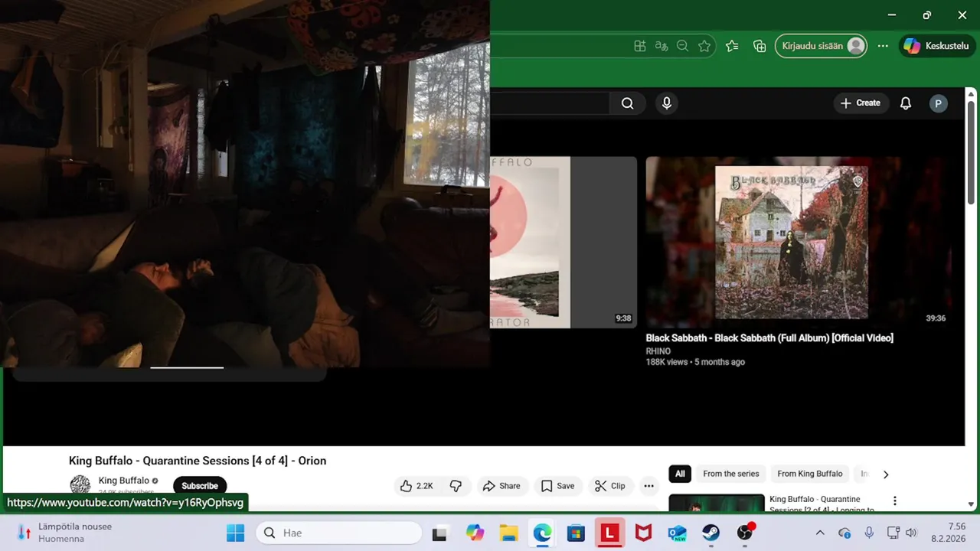Image resolution: width=980 pixels, height=551 pixels.
Task: Start voice search with the microphone icon
Action: click(667, 103)
